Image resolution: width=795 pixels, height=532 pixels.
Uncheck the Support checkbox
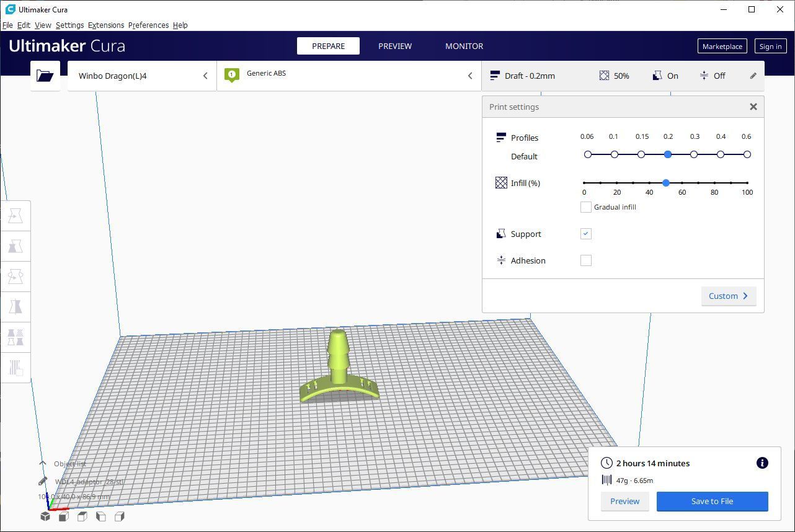(585, 234)
